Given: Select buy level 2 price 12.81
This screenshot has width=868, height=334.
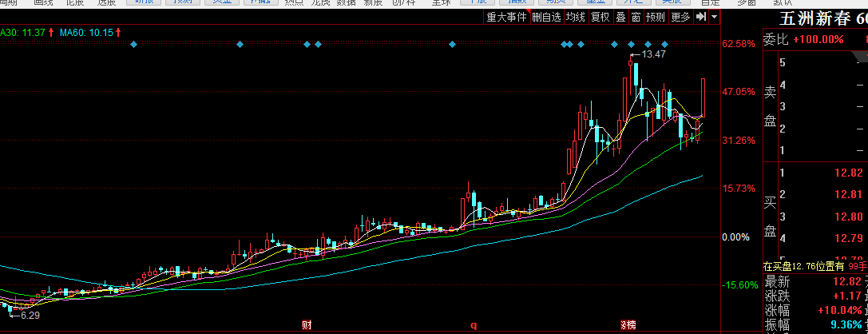Looking at the screenshot, I should 847,194.
